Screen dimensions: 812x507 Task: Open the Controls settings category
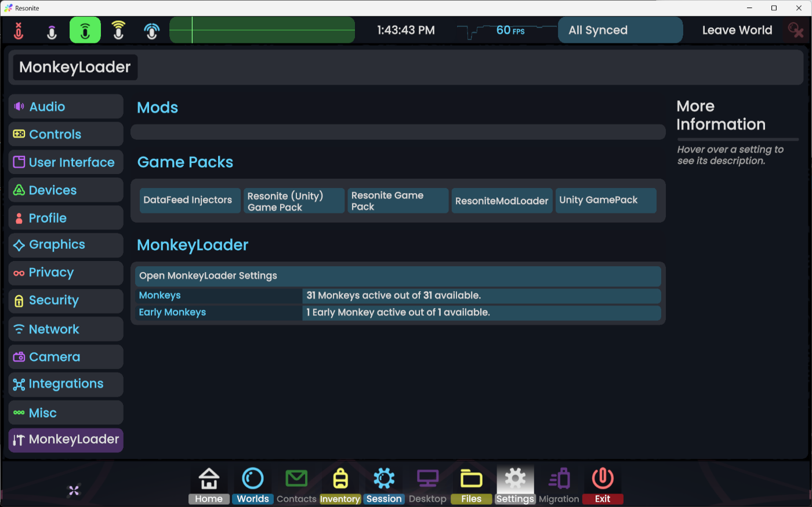click(66, 135)
